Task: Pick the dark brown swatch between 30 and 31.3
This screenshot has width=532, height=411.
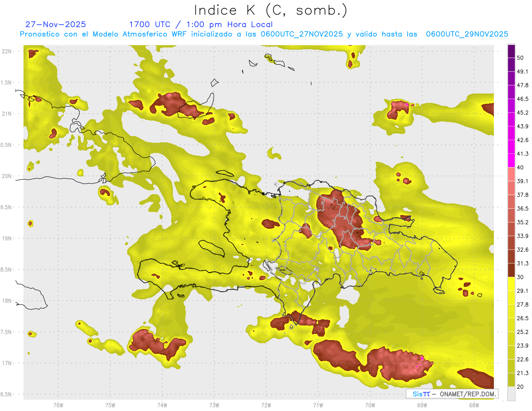Action: coord(512,270)
